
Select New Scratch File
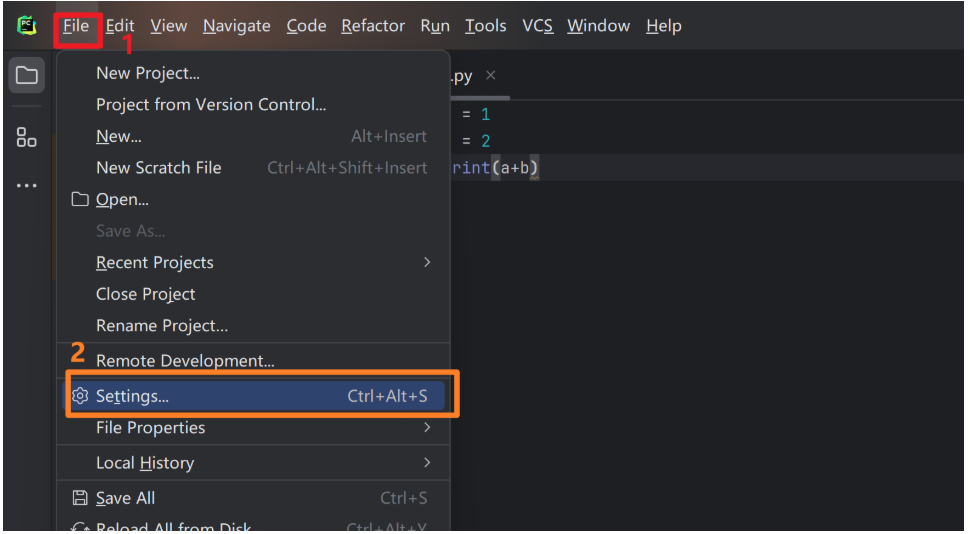(x=254, y=168)
